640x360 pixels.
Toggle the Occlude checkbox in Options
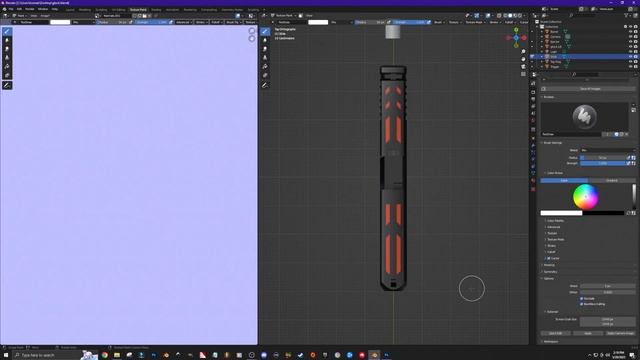click(x=581, y=299)
